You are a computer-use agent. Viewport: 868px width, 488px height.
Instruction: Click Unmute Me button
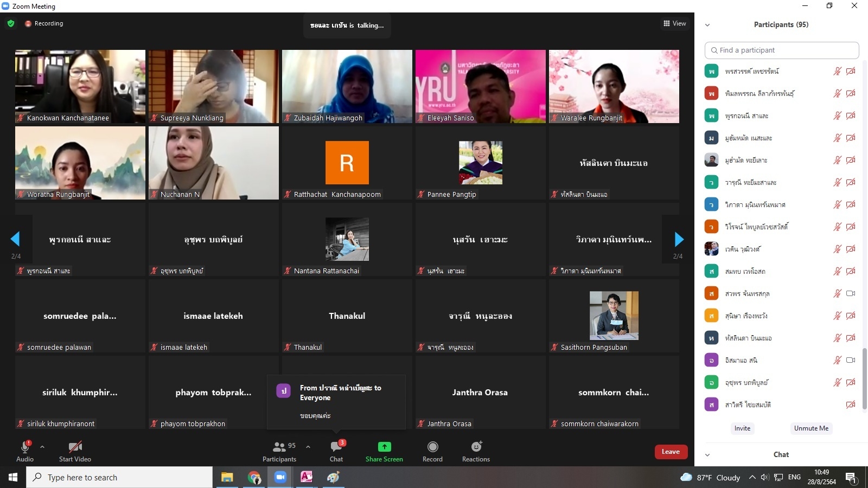click(x=811, y=428)
